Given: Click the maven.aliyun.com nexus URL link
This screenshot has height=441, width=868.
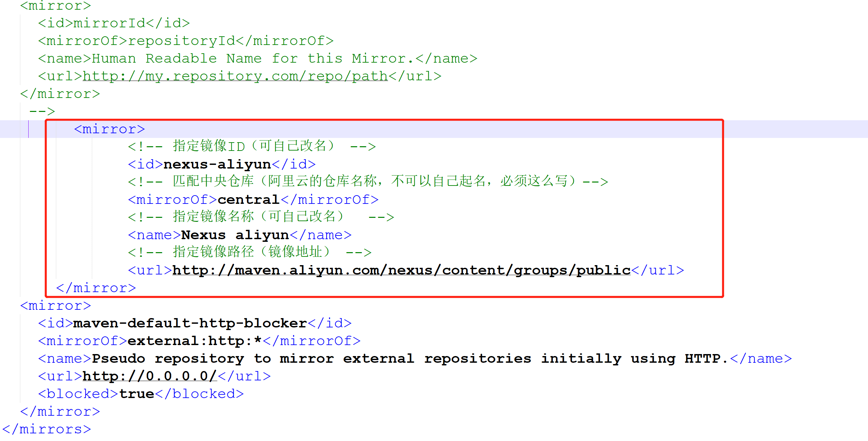Looking at the screenshot, I should (401, 270).
